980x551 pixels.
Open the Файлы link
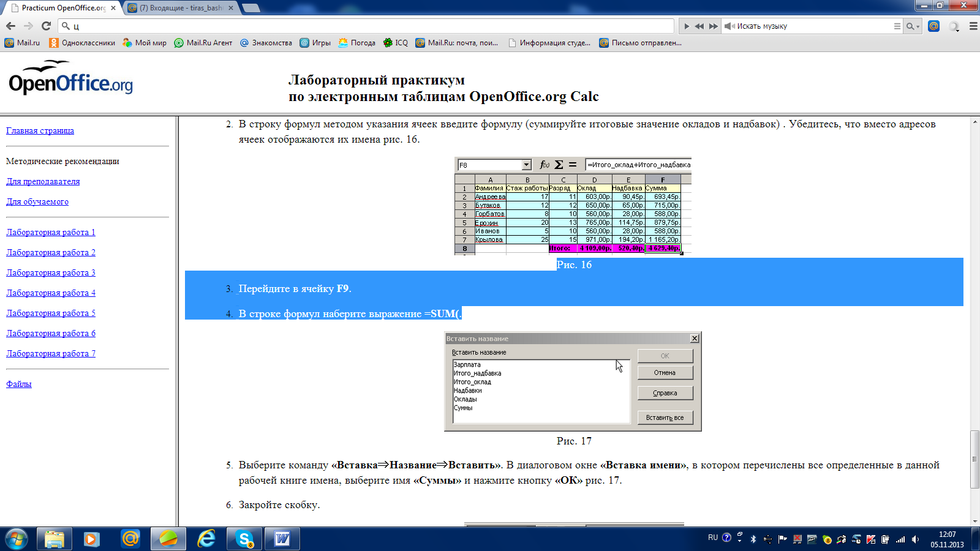[x=19, y=384]
